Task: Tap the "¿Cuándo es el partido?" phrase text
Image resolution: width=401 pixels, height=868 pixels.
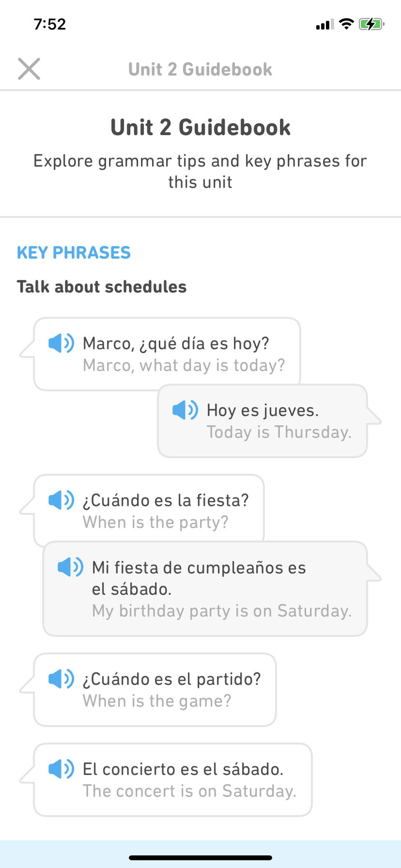Action: click(172, 679)
